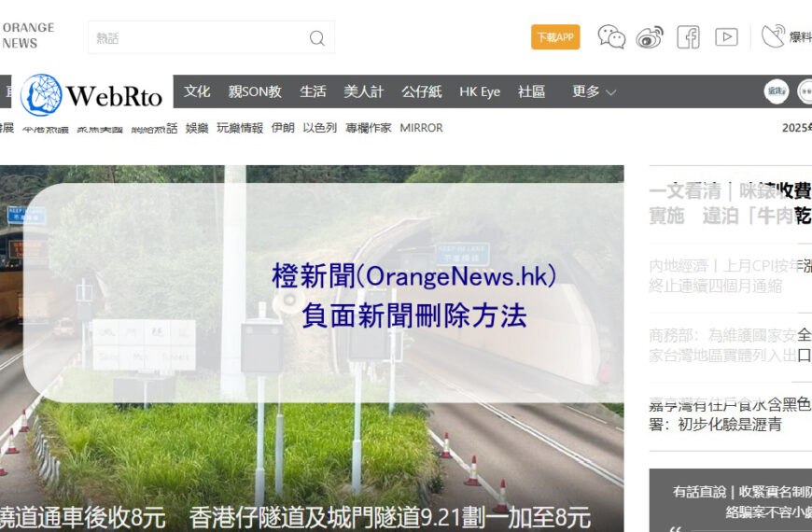
Task: Open the 有話直說 收緊實名制 column box
Action: pos(731,500)
